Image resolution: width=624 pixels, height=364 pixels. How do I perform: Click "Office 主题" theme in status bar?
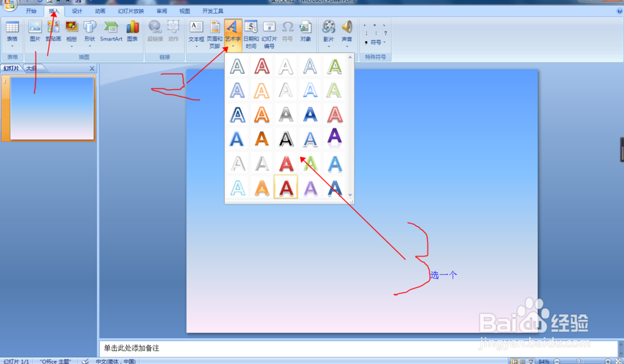(56, 362)
